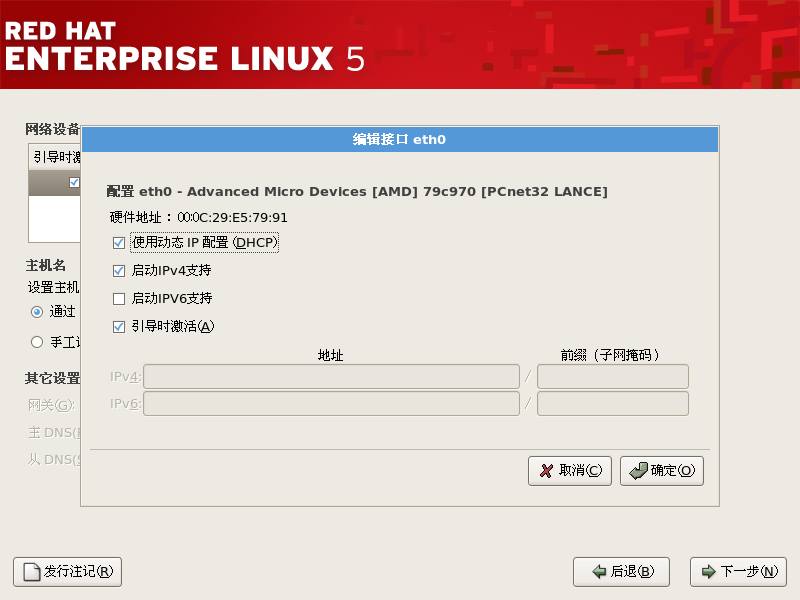Click the 网关(G) gateway label
Image resolution: width=800 pixels, height=600 pixels.
(x=52, y=406)
